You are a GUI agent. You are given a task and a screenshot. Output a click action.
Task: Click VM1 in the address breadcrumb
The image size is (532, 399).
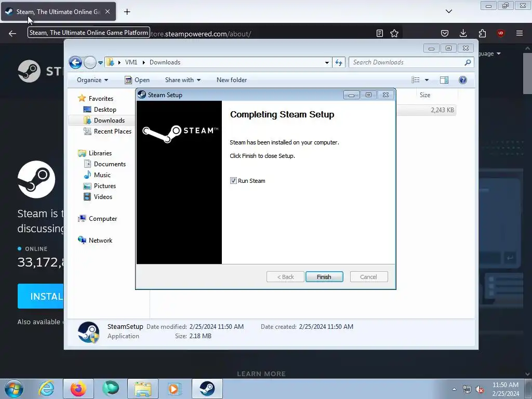coord(131,62)
